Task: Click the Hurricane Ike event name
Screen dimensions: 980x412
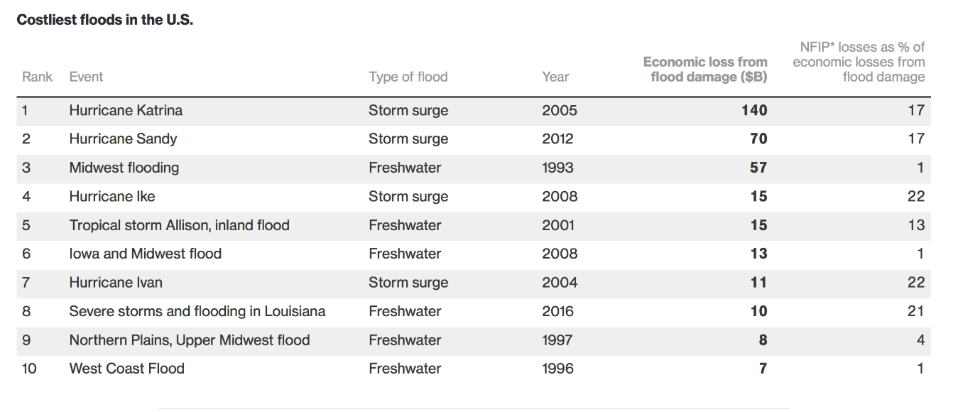Action: pyautogui.click(x=111, y=197)
